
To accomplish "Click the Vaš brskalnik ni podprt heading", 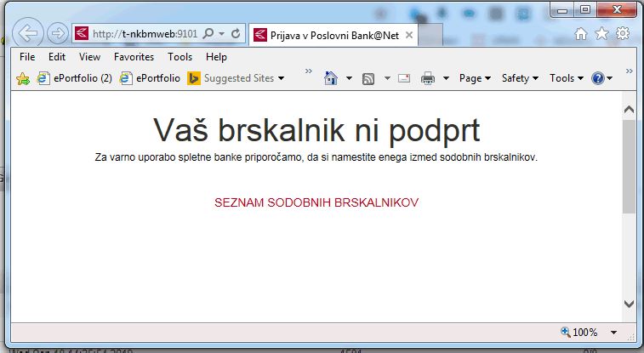I will [316, 130].
